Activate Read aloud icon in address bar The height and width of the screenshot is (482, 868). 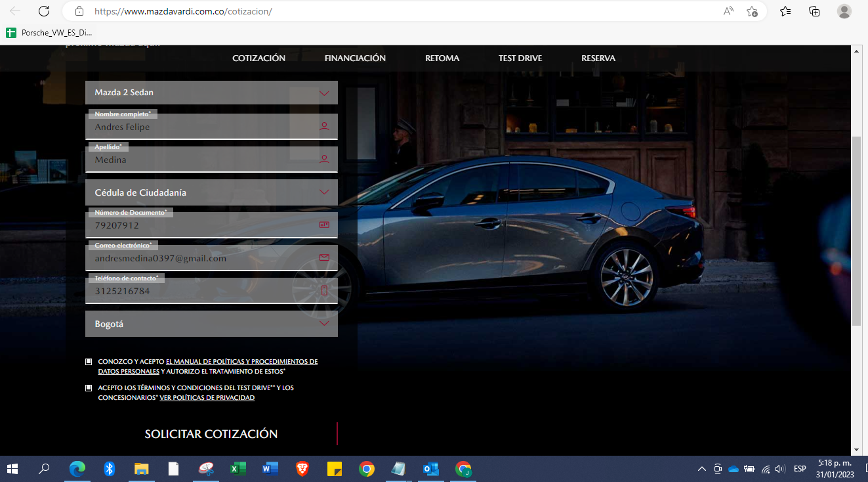pos(728,11)
